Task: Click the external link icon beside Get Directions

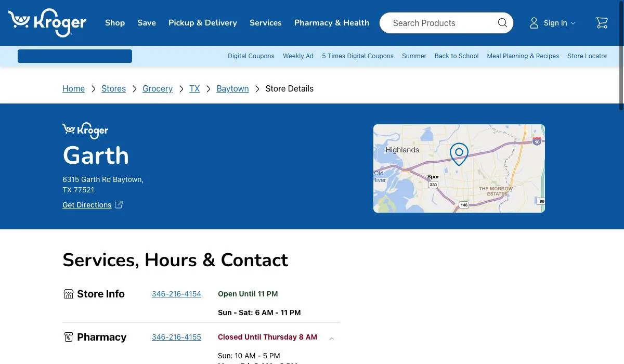Action: (x=119, y=205)
